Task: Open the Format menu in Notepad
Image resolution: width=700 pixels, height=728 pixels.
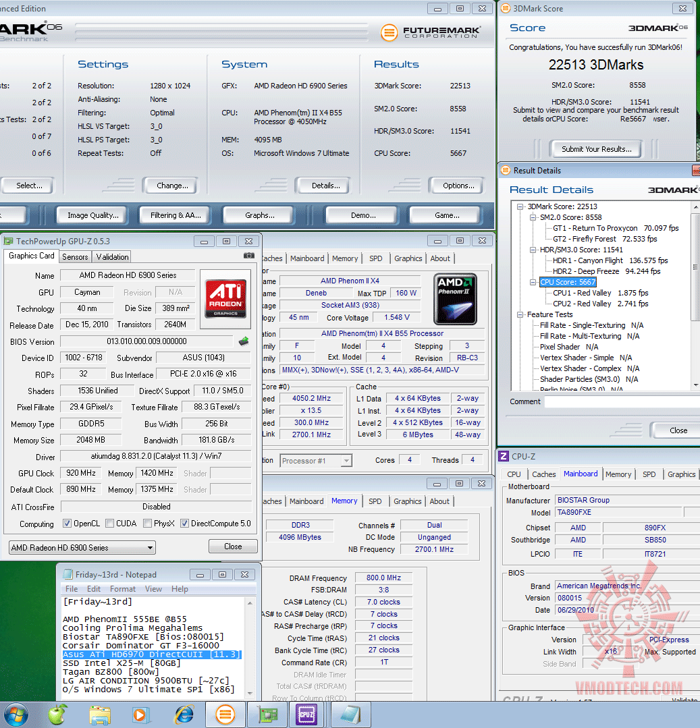Action: tap(123, 589)
